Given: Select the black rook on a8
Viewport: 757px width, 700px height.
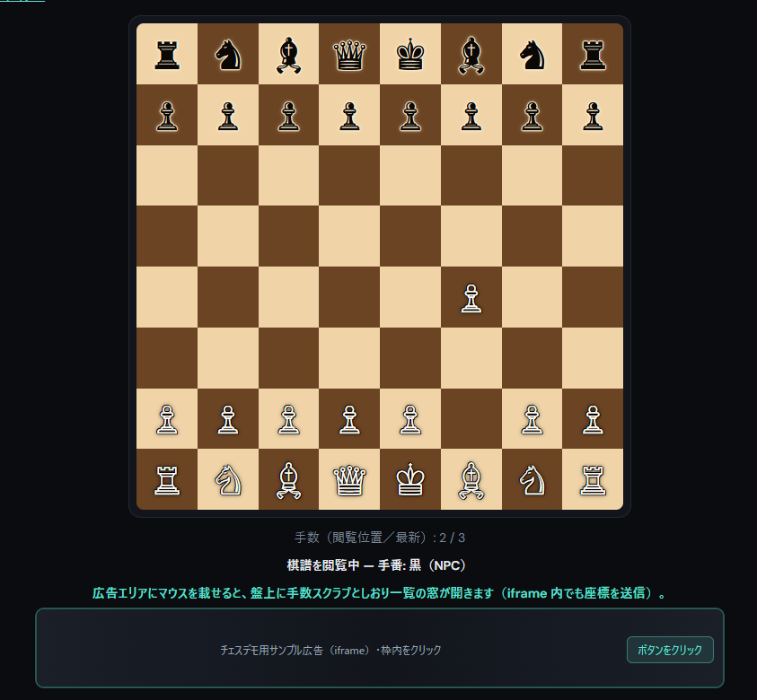Looking at the screenshot, I should tap(167, 55).
